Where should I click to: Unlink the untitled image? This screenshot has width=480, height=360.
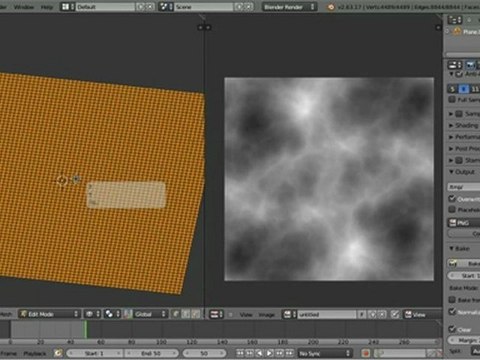382,314
